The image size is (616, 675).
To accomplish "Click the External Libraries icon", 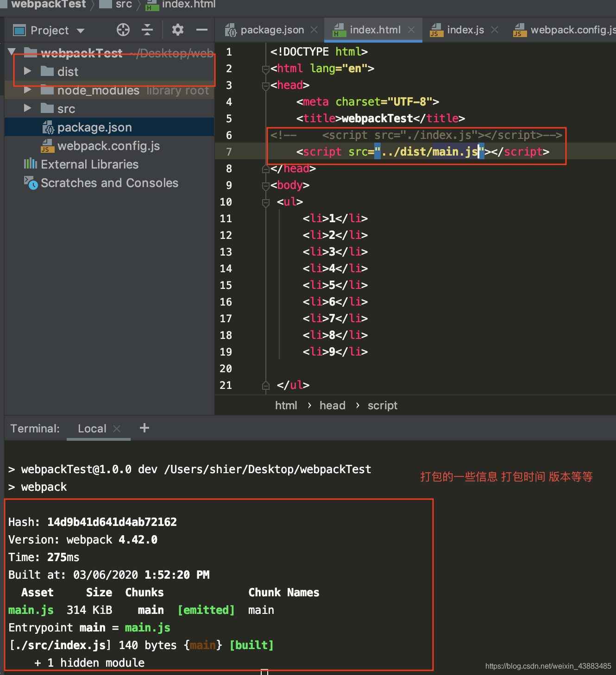I will (31, 163).
